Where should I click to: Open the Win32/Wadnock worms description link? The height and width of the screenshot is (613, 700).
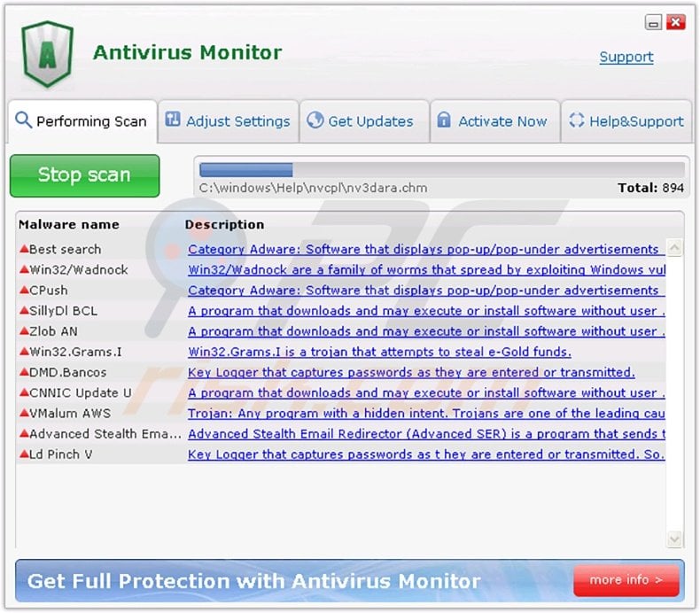(x=426, y=269)
